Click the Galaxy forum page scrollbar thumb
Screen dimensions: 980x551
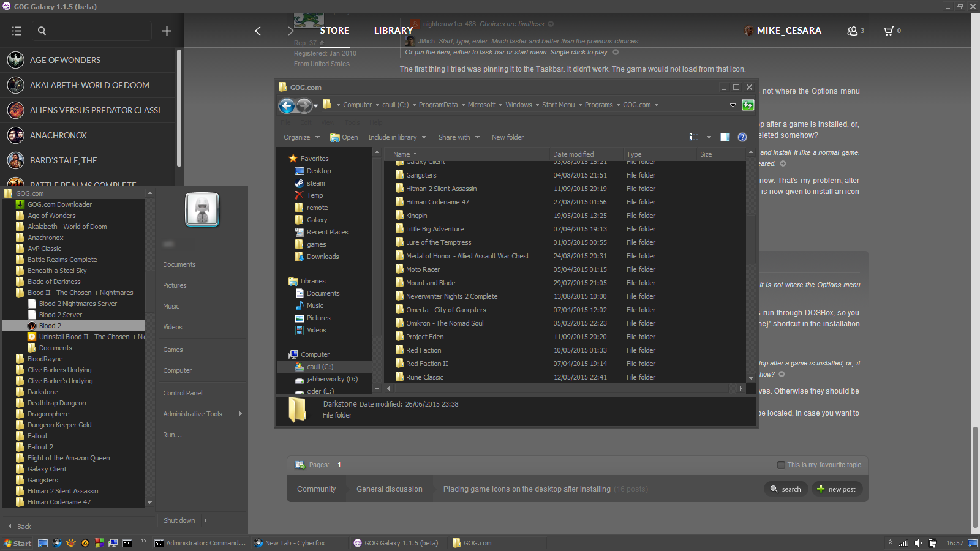click(976, 476)
